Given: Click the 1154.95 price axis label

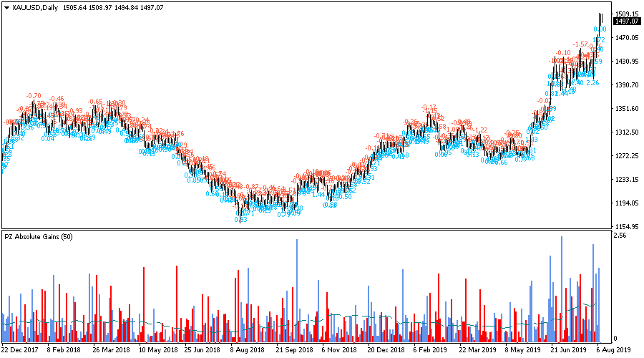Looking at the screenshot, I should [x=626, y=226].
